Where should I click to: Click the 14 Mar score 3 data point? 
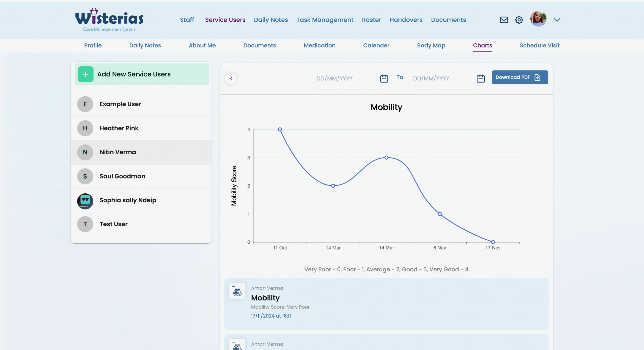click(386, 158)
